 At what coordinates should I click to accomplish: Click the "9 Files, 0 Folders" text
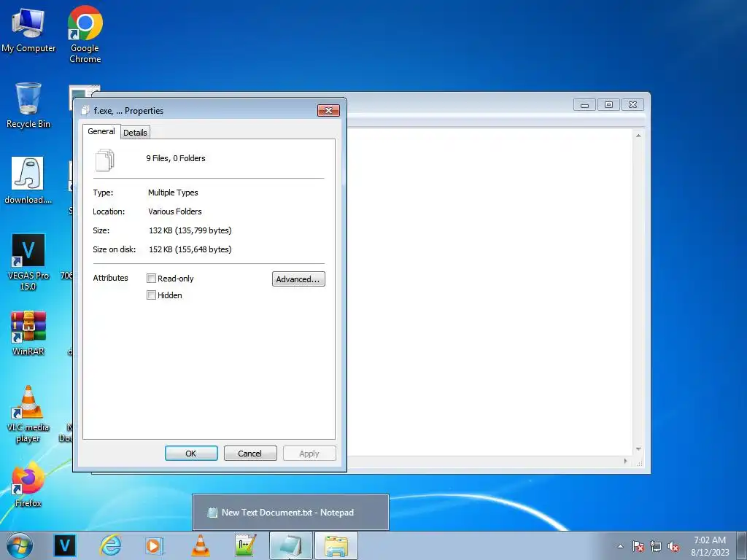click(176, 158)
